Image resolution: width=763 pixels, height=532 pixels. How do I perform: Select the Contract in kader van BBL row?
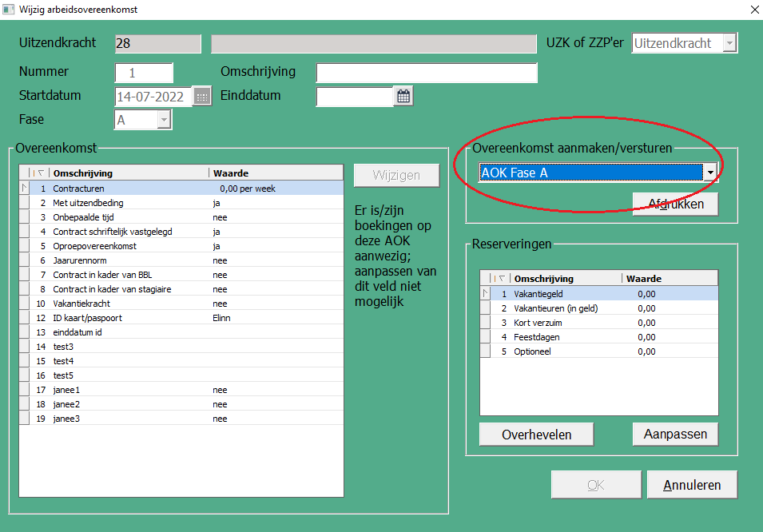tap(181, 275)
